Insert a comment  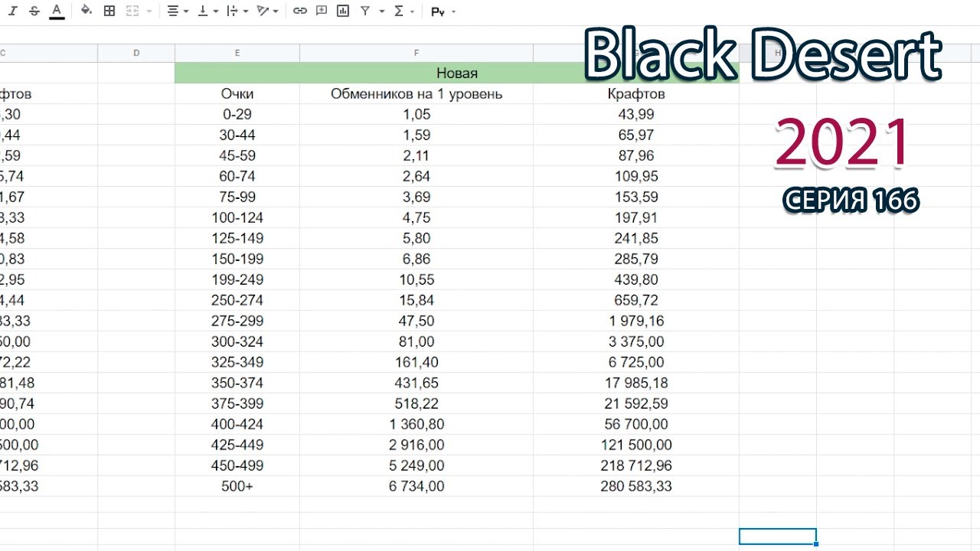point(322,11)
